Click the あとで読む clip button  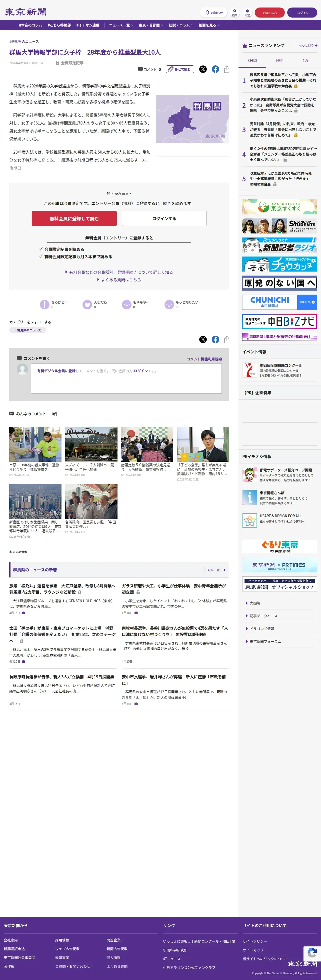180,69
